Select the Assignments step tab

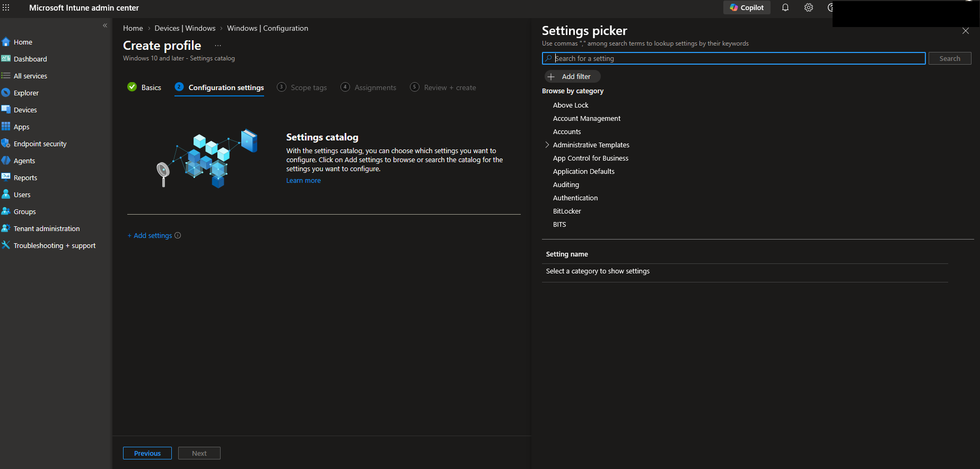(369, 87)
